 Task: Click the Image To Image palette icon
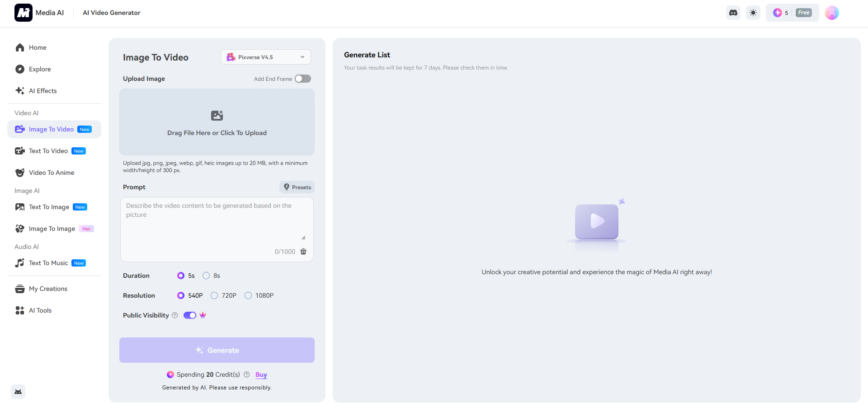[x=20, y=229]
